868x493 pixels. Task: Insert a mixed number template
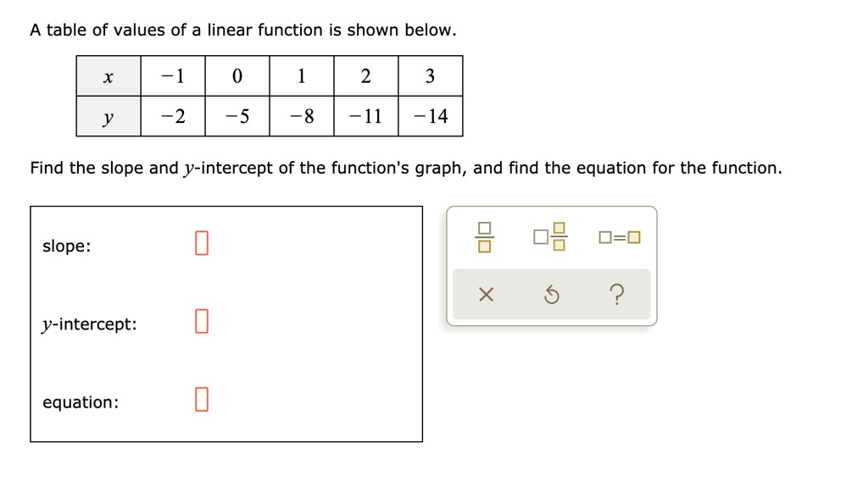point(550,237)
